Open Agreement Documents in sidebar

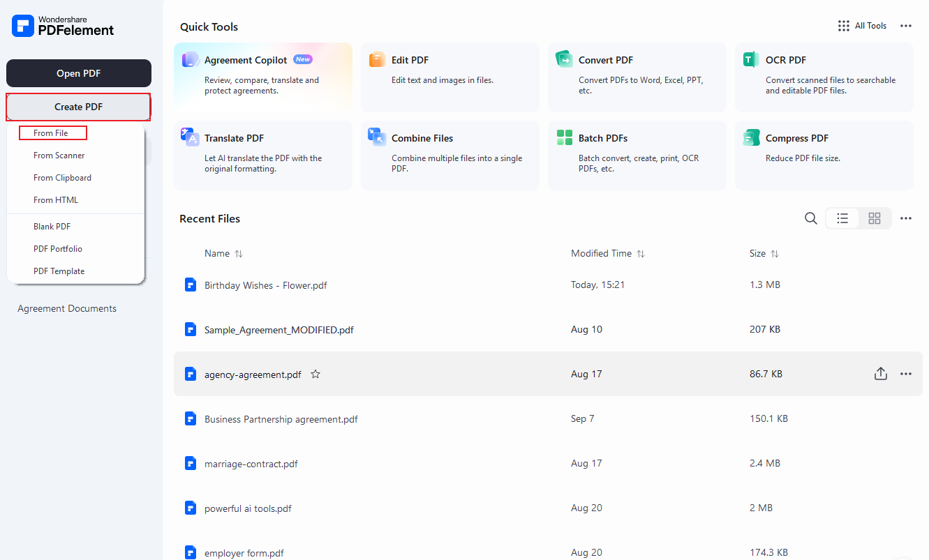(x=67, y=308)
